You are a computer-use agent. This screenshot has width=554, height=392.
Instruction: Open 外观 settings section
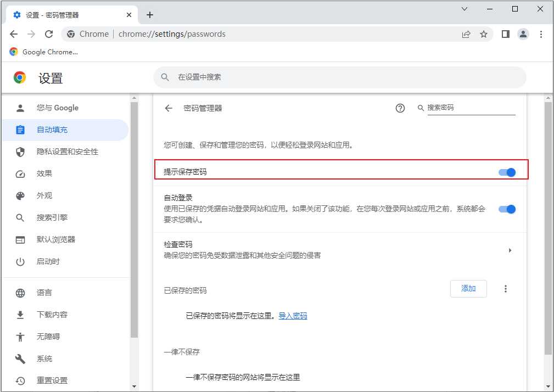65,195
